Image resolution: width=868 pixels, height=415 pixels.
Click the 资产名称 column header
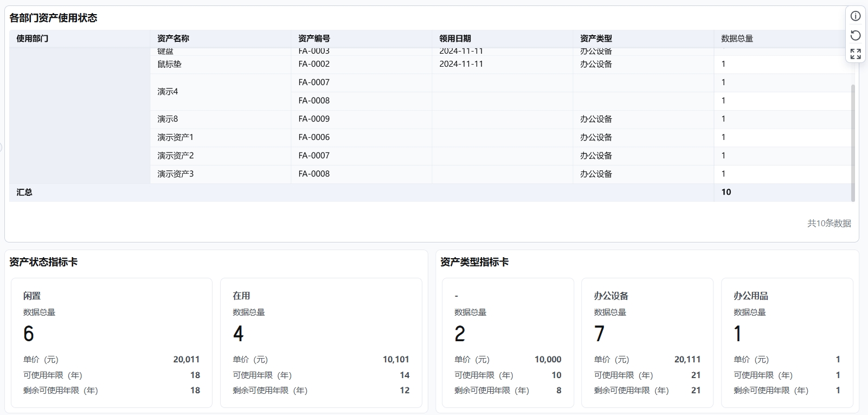[x=173, y=39]
